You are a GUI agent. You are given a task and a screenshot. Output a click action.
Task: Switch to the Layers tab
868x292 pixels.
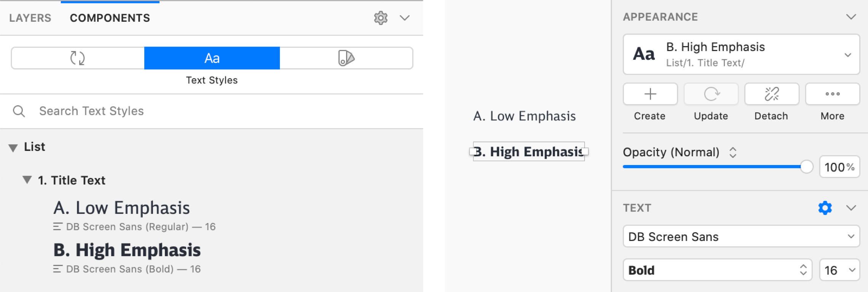point(30,18)
